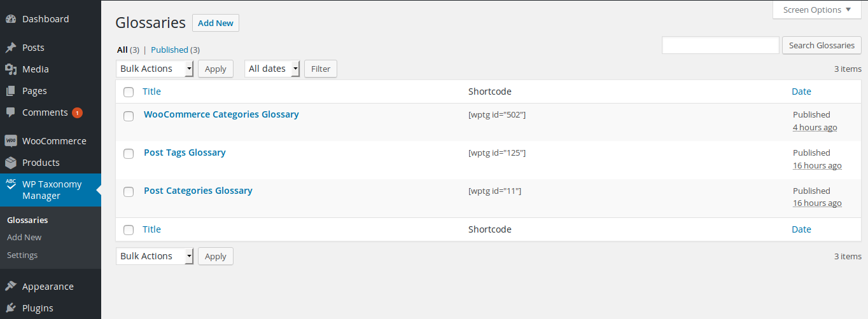Check the Post Tags Glossary row
868x319 pixels.
pos(129,154)
